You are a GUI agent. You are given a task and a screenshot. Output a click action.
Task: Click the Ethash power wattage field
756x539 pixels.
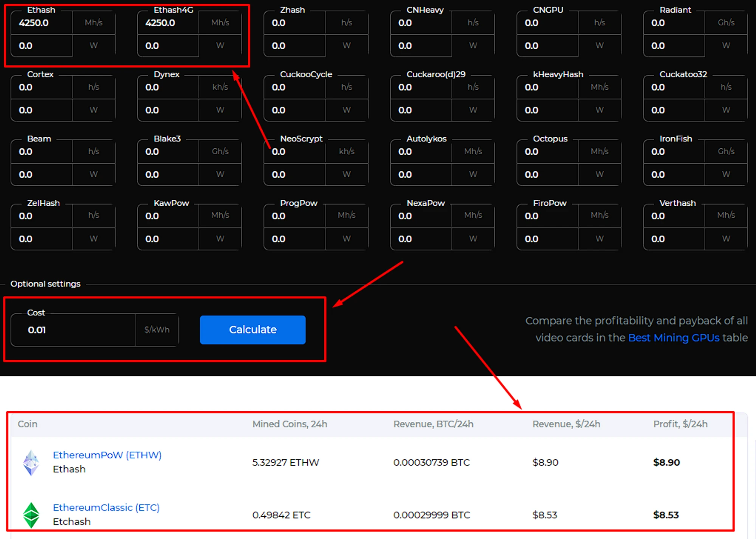[42, 46]
